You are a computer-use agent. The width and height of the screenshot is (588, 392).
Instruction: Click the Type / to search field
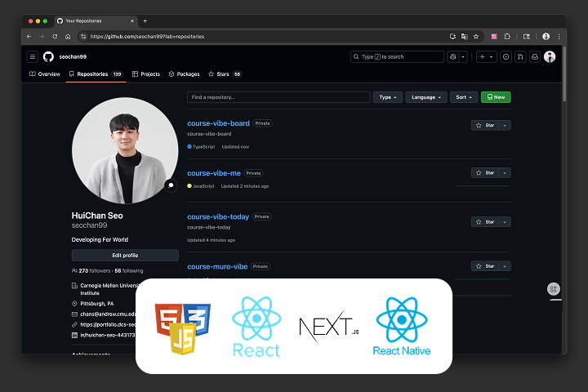pos(397,56)
